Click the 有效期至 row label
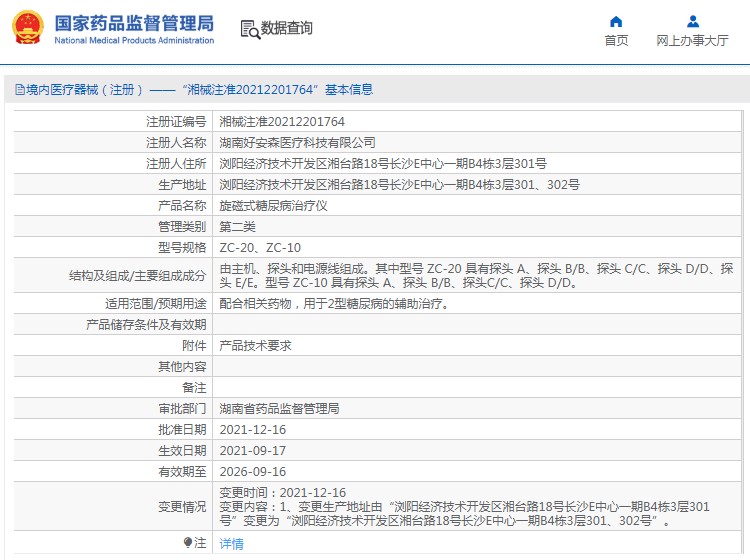750x560 pixels. point(182,472)
